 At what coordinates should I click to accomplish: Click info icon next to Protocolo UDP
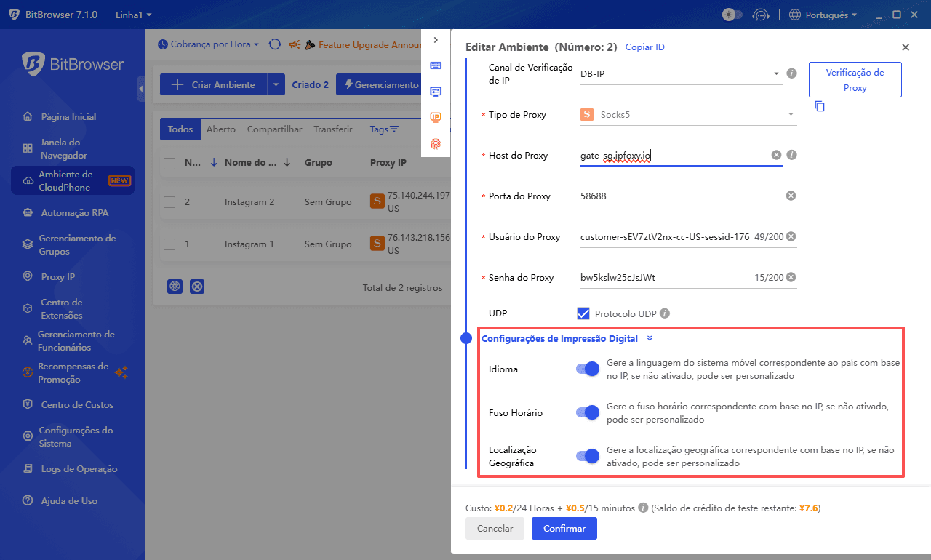point(664,313)
